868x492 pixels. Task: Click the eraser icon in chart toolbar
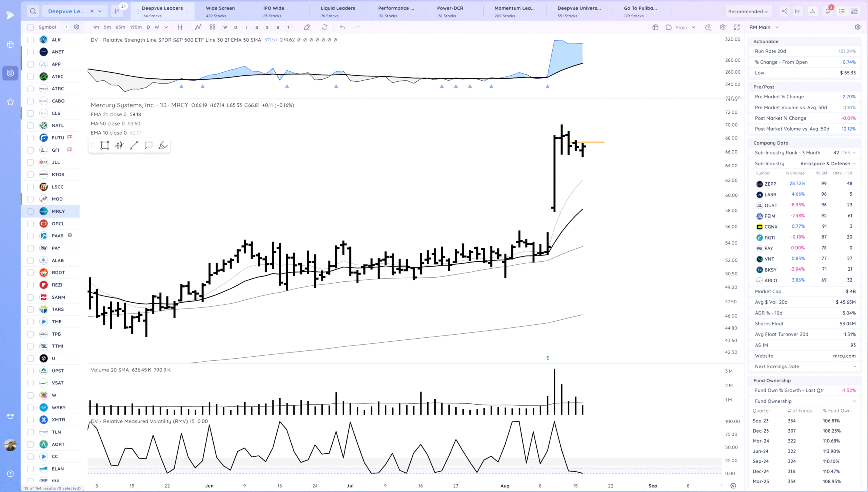click(307, 27)
